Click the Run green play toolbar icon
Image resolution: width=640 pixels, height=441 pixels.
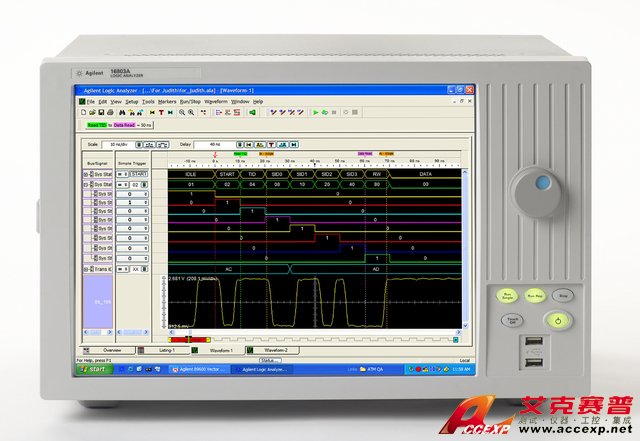pyautogui.click(x=314, y=113)
